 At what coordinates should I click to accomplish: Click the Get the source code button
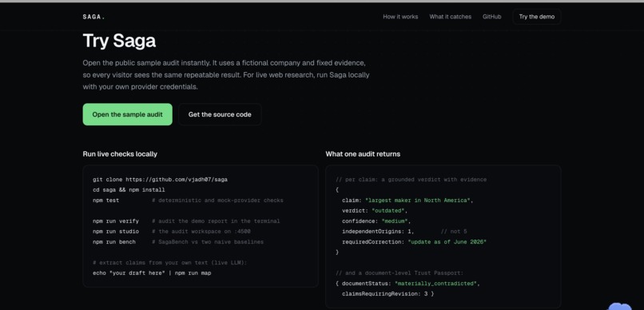[x=220, y=114]
